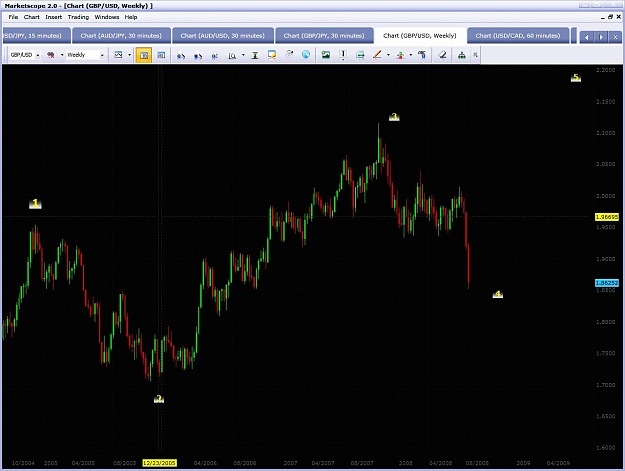Viewport: 625px width, 471px height.
Task: Click the red-green arrows marker icon
Action: pos(400,55)
